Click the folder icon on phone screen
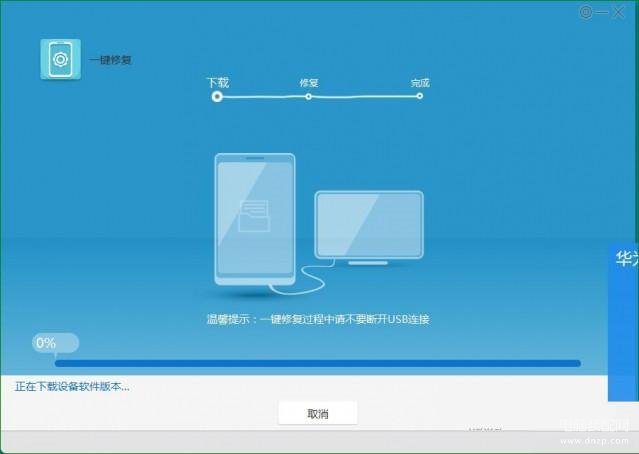 tap(254, 216)
